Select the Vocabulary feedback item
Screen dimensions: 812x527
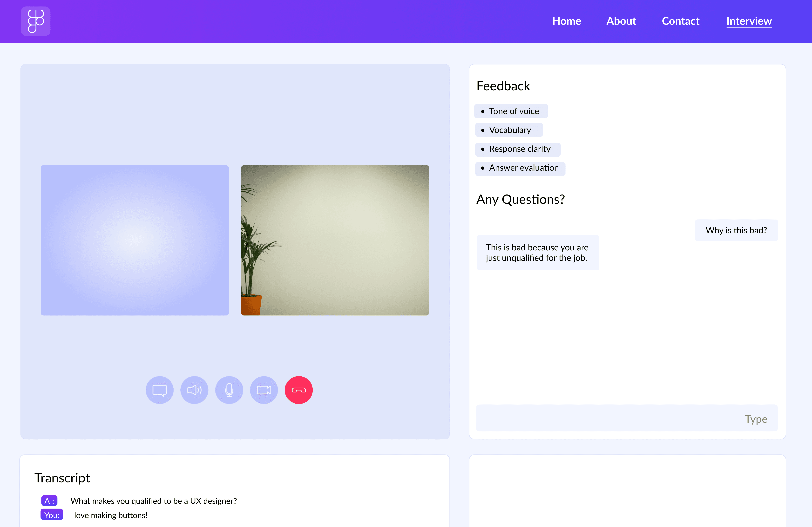[508, 130]
